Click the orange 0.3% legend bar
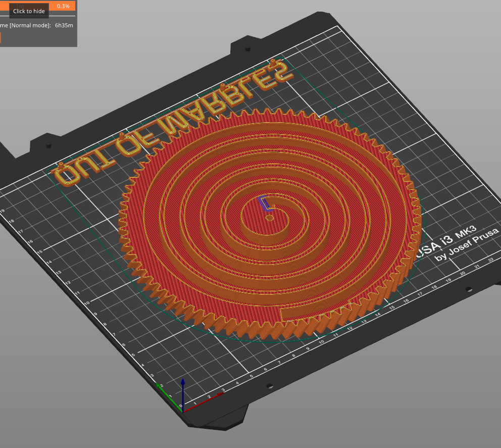This screenshot has height=448, width=501. tap(63, 6)
